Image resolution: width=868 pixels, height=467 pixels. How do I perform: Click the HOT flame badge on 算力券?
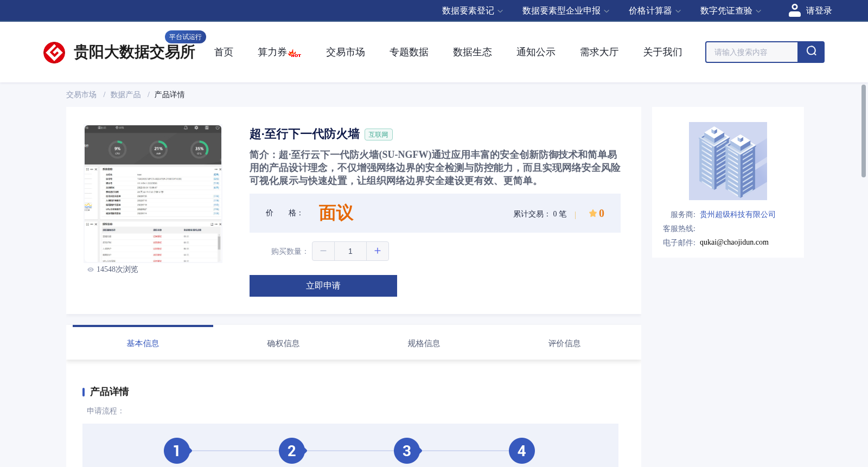tap(295, 54)
